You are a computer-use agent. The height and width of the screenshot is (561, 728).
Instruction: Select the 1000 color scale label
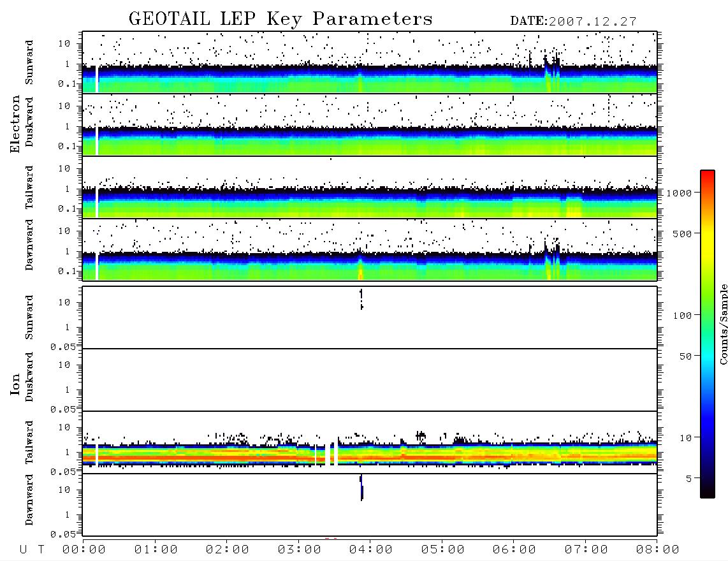(680, 193)
